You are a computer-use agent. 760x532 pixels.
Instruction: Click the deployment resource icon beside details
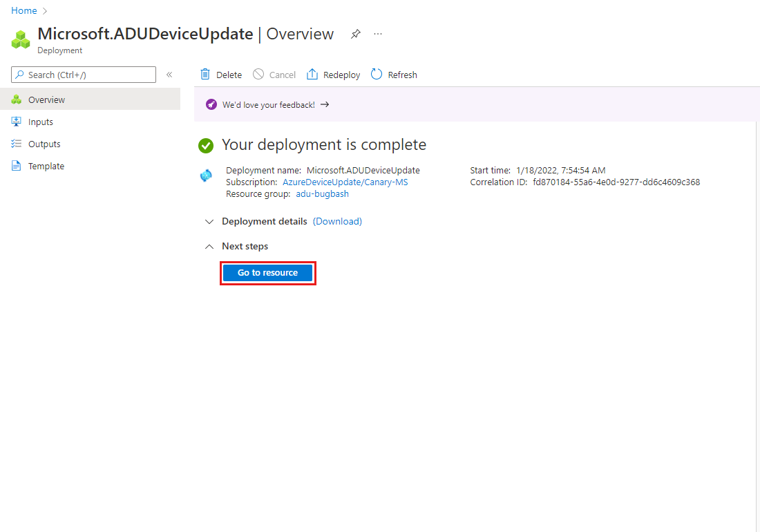coord(206,176)
